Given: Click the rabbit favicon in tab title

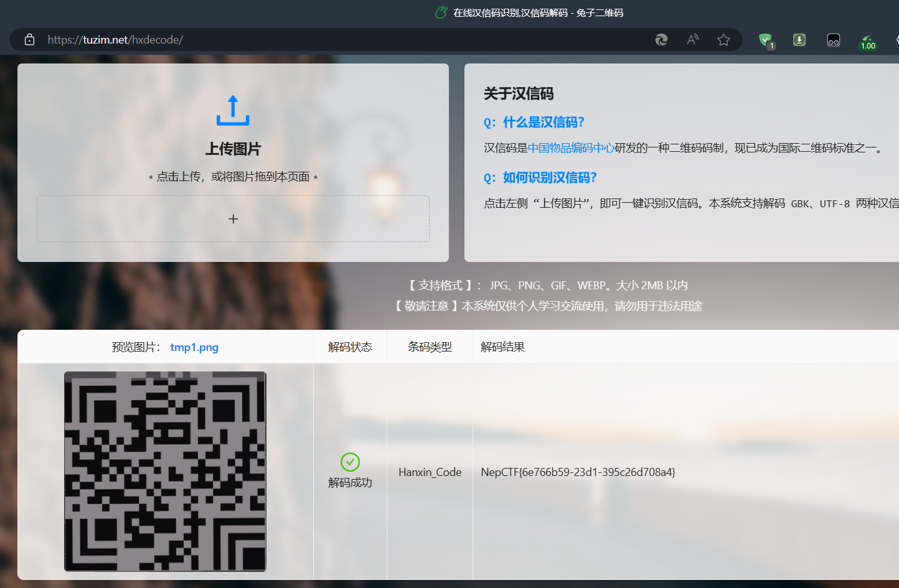Looking at the screenshot, I should 441,12.
